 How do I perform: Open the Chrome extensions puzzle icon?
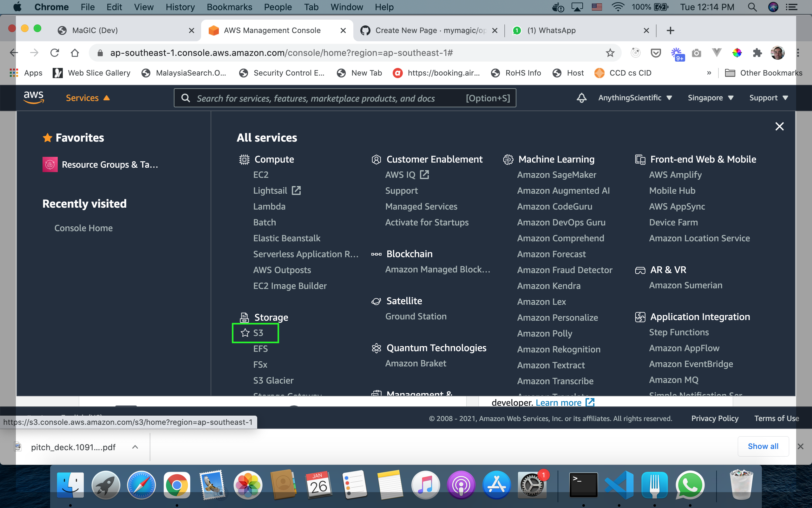[757, 53]
